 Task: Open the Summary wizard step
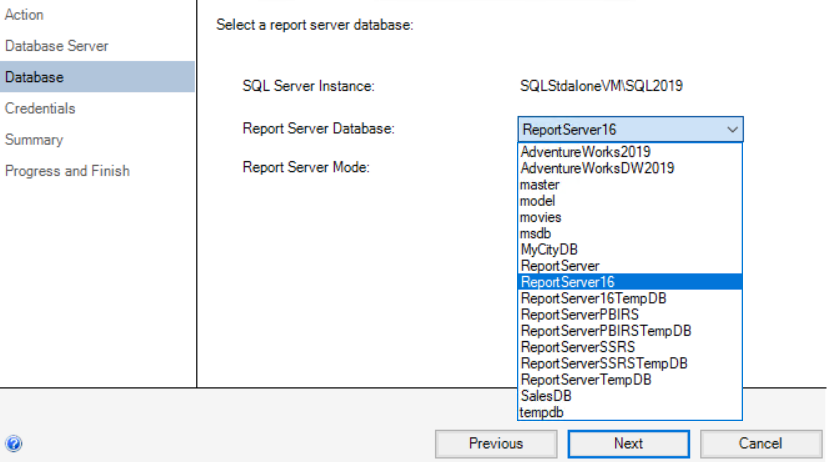pos(97,140)
